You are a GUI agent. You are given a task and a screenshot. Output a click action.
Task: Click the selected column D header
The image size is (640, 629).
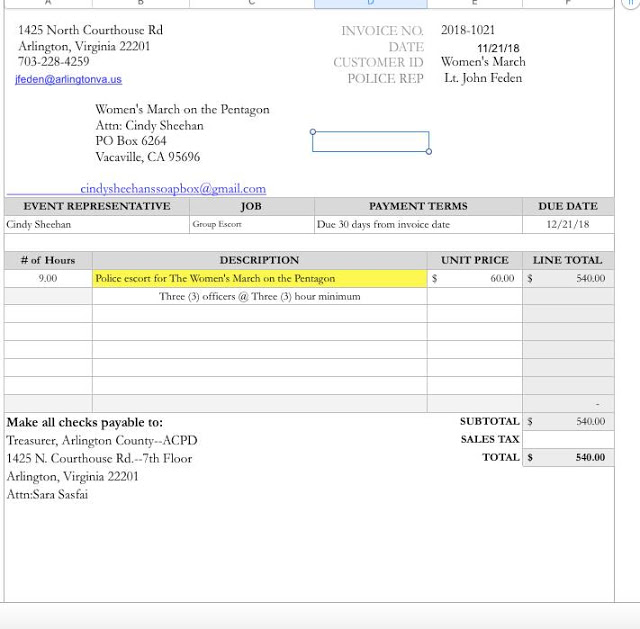(371, 3)
